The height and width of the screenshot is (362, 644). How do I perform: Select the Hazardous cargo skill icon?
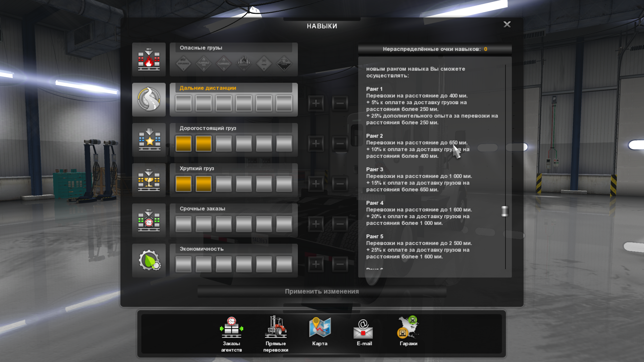149,59
